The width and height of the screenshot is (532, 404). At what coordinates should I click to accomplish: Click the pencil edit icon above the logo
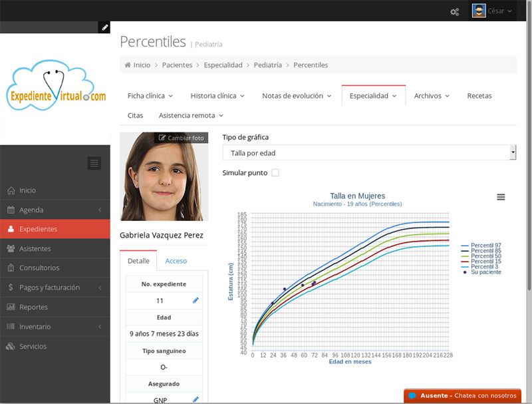pos(104,27)
